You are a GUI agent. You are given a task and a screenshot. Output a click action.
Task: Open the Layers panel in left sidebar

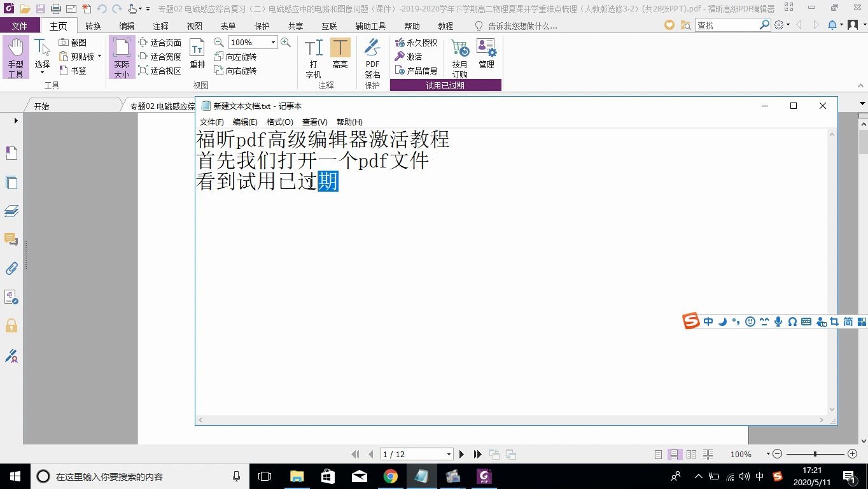(11, 211)
